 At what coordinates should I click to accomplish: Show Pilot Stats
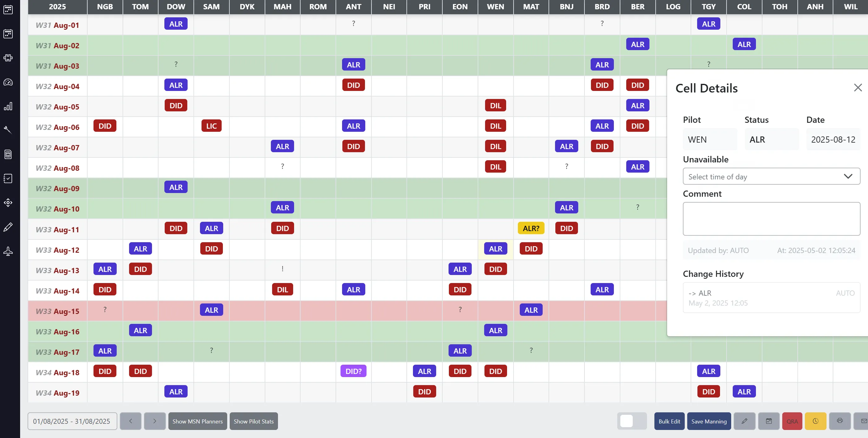click(x=254, y=421)
